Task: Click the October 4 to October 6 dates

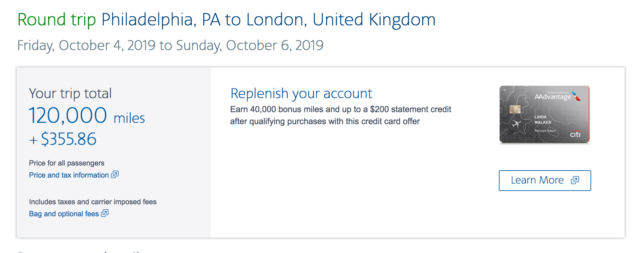Action: click(170, 45)
